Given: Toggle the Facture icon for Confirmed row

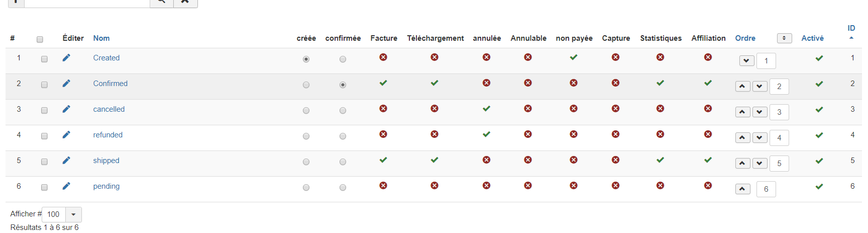Looking at the screenshot, I should (x=383, y=83).
